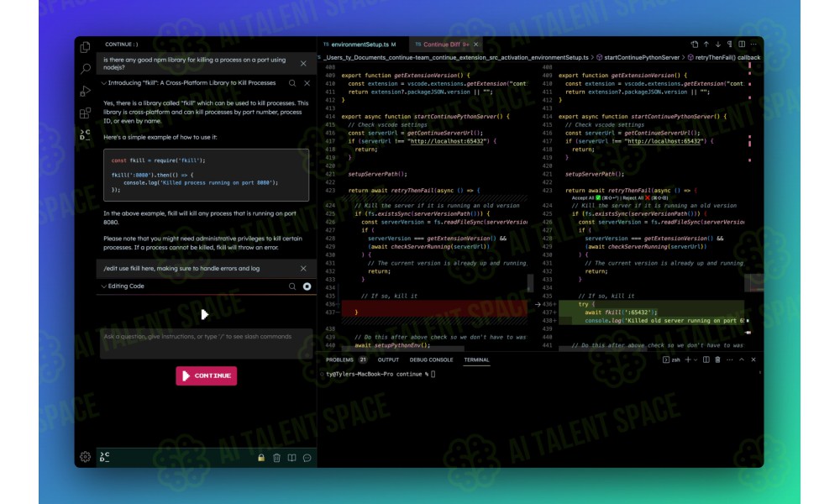Click the zsh terminal shell label
840x504 pixels.
[x=670, y=360]
